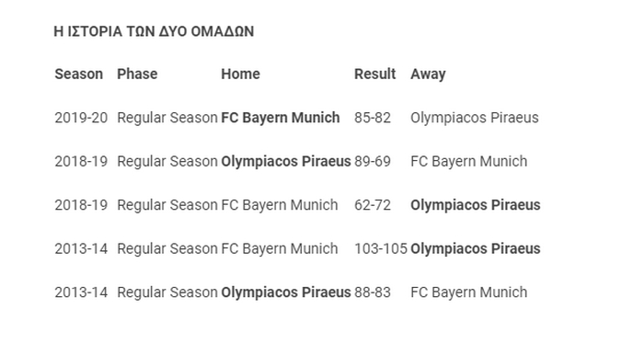The width and height of the screenshot is (644, 344).
Task: Select the 2019-20 season cell
Action: tap(81, 118)
